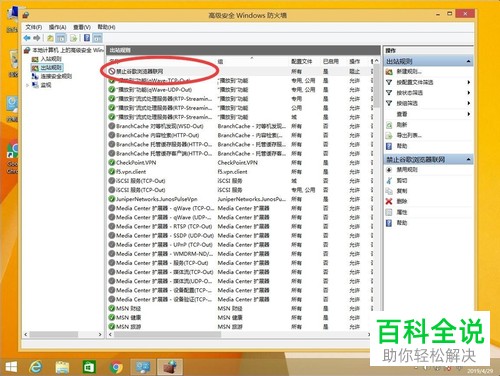Viewport: 500px width, 376px height.
Task: Collapse the 出站规则 actions section arrow
Action: click(468, 61)
